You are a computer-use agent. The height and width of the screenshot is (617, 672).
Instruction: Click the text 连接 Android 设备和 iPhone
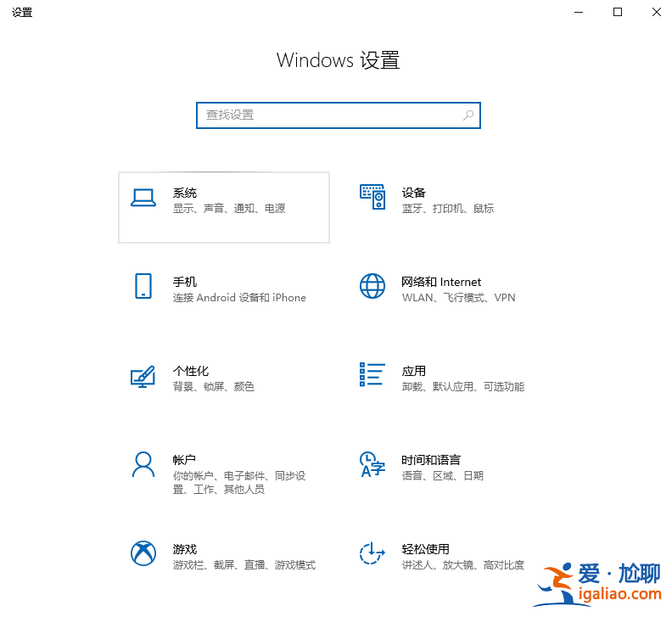[x=239, y=298]
